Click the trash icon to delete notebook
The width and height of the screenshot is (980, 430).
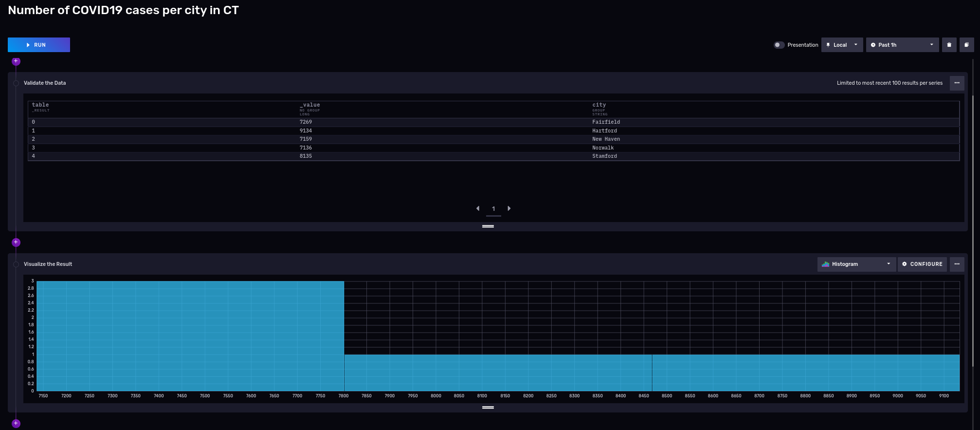click(949, 45)
